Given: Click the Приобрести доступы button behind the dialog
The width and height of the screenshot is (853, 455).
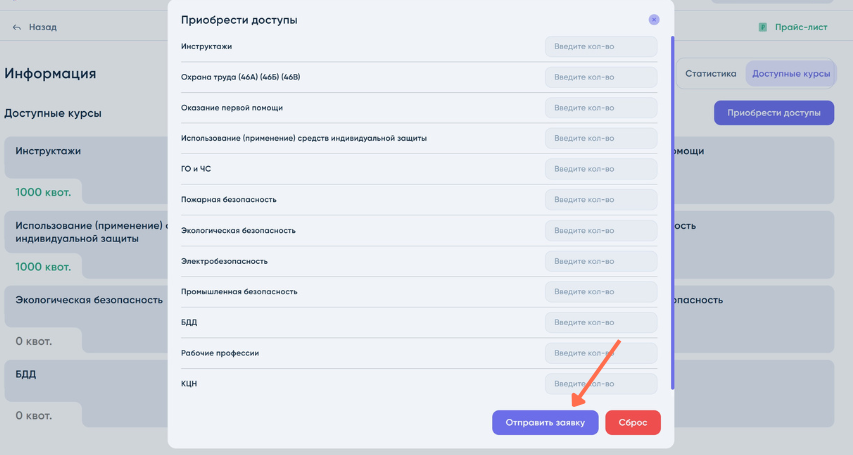Looking at the screenshot, I should coord(773,113).
